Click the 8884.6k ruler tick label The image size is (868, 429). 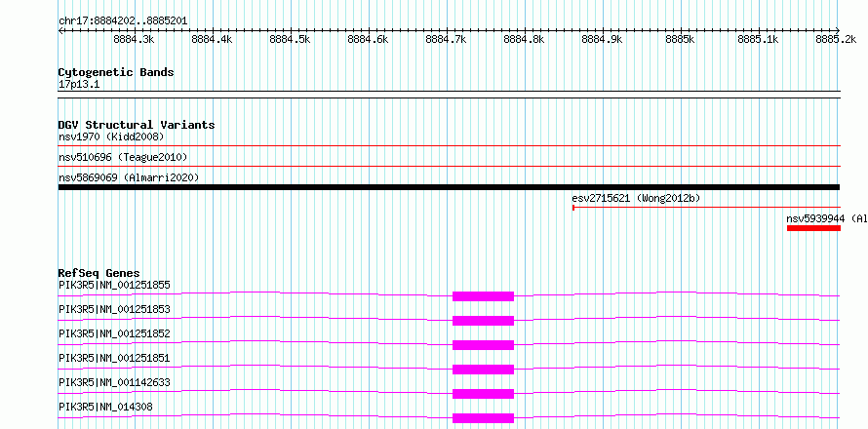(368, 39)
